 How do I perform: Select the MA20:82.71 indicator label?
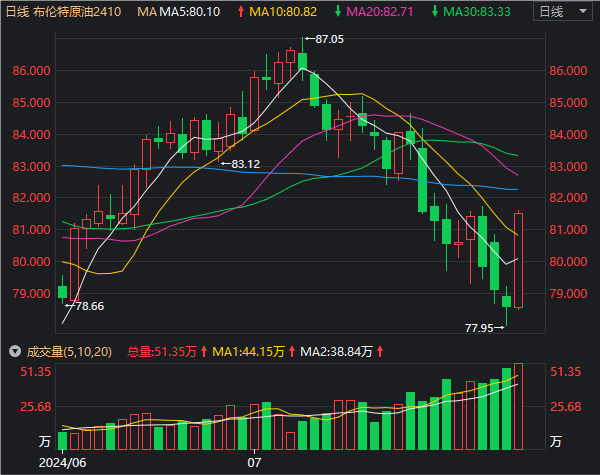380,12
